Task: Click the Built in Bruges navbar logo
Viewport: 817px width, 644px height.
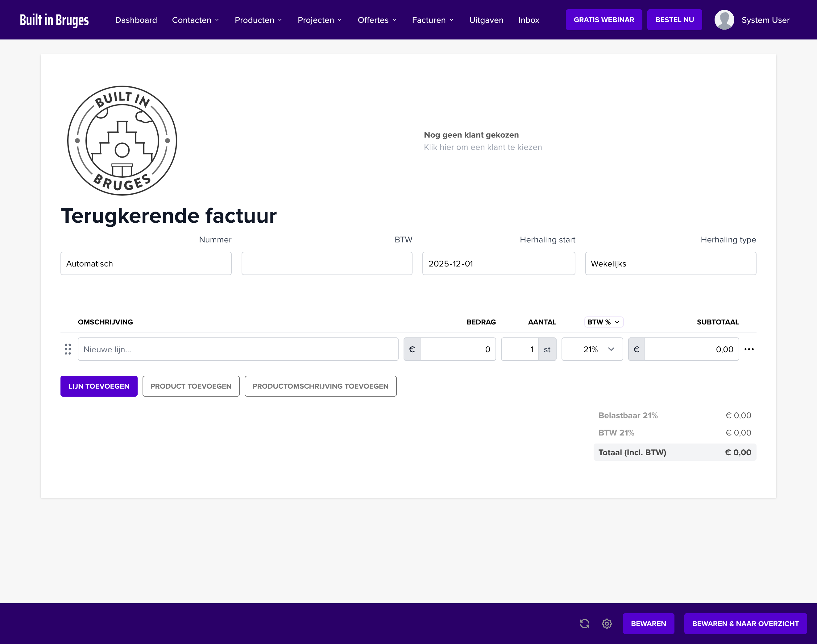Action: [x=55, y=20]
